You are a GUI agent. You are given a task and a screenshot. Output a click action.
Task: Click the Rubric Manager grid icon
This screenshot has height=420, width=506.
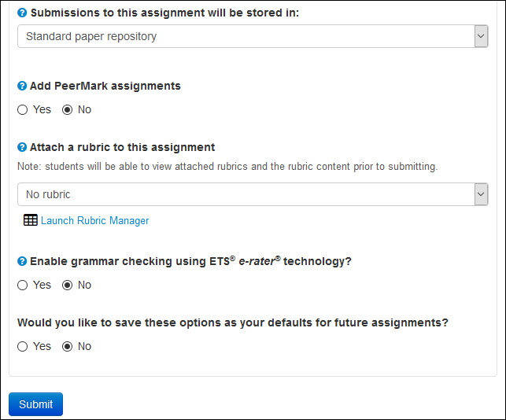click(x=30, y=220)
